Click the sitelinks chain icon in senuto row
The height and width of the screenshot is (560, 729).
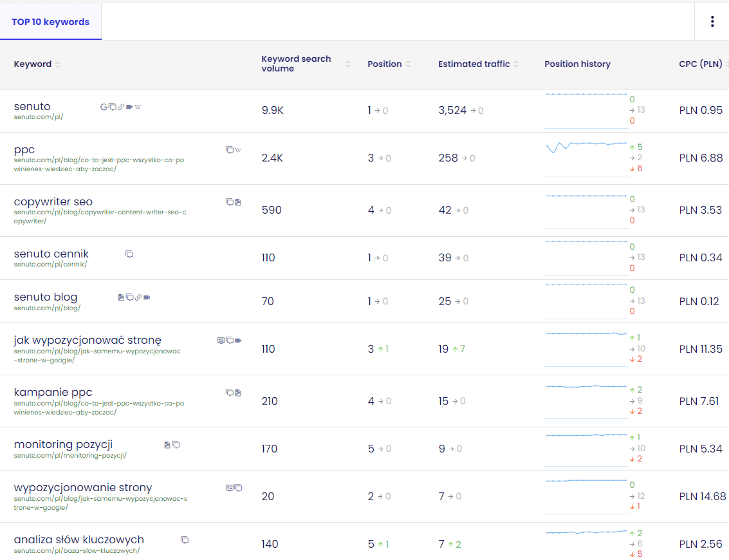121,107
